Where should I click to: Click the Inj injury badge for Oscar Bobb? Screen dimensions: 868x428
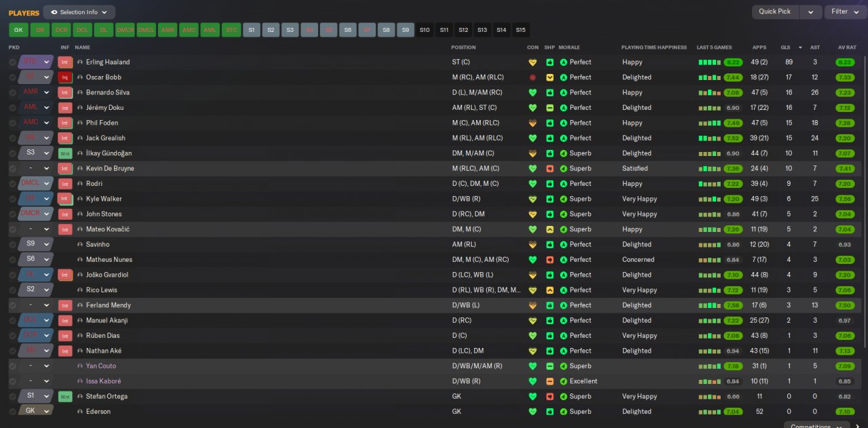[65, 77]
